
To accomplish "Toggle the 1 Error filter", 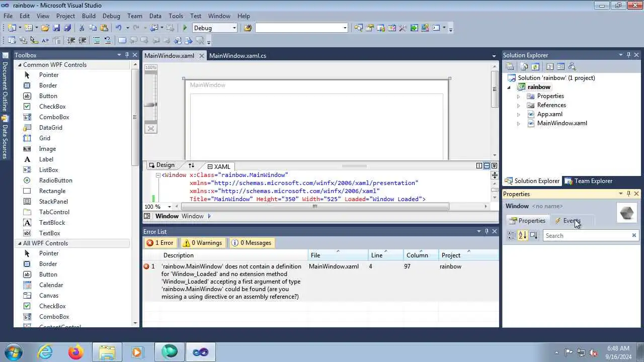I will [160, 243].
